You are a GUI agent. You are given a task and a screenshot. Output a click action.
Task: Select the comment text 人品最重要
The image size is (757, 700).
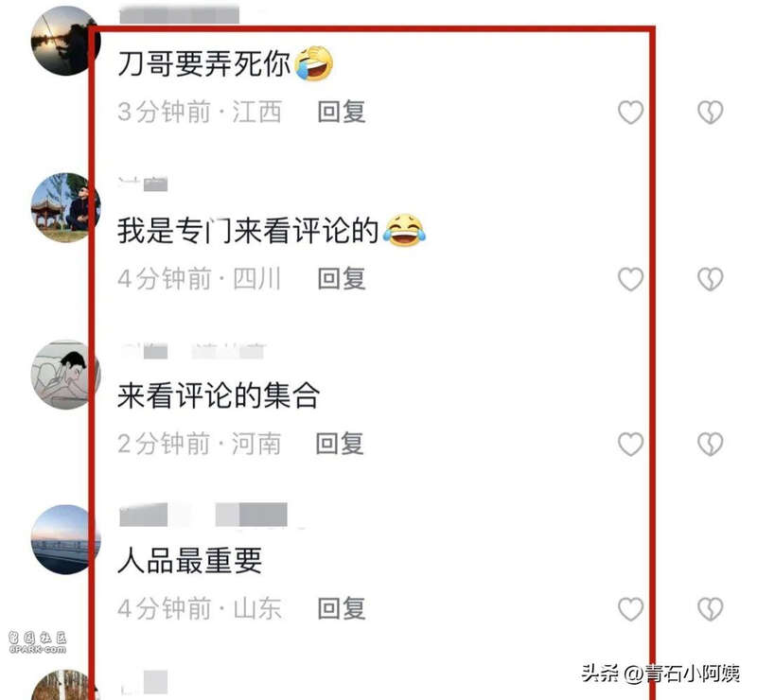[x=190, y=561]
